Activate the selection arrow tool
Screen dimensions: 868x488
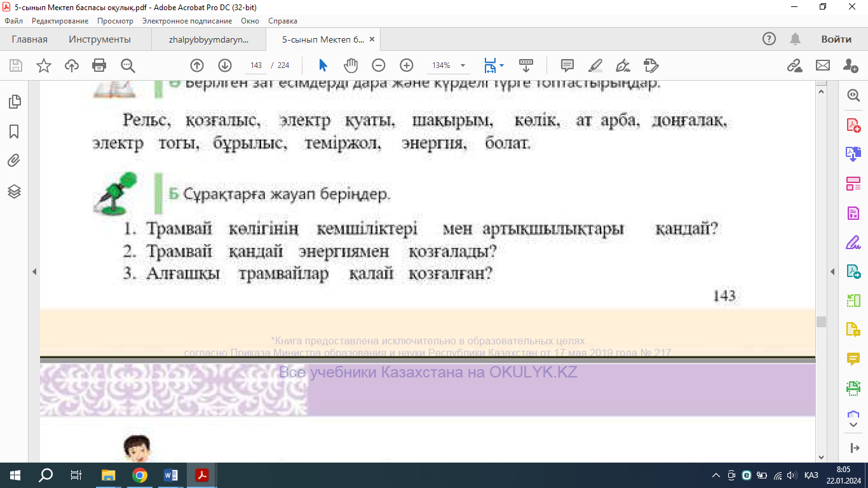point(323,65)
